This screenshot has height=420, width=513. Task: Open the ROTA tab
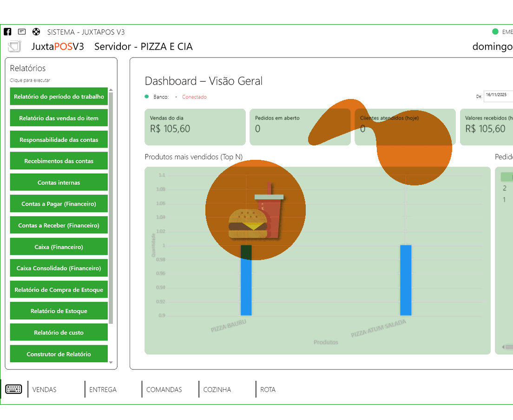[x=268, y=390]
